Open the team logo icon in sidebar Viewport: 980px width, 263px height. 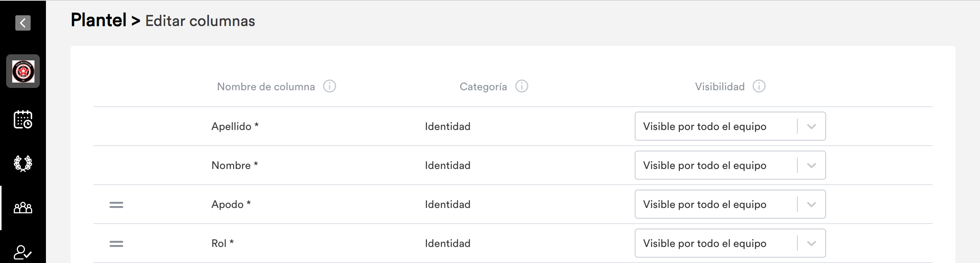pos(23,71)
